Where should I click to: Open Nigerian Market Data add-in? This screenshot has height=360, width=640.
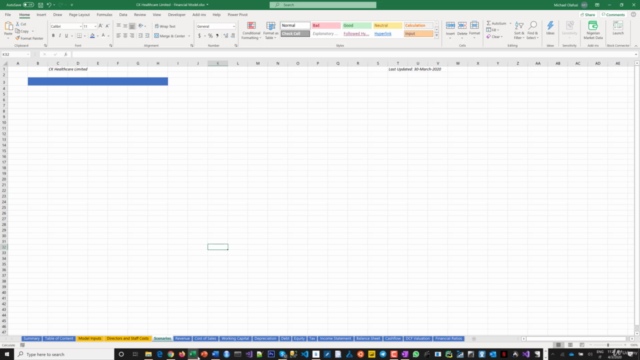point(593,31)
